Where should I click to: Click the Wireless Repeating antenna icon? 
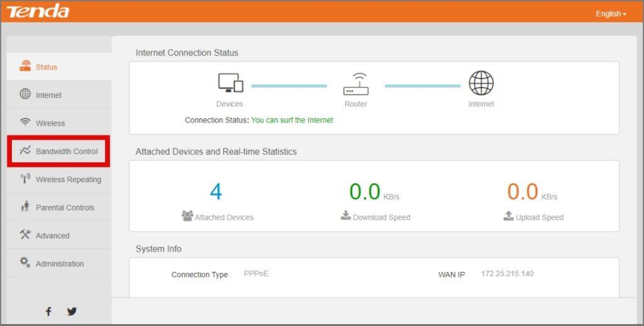click(25, 178)
